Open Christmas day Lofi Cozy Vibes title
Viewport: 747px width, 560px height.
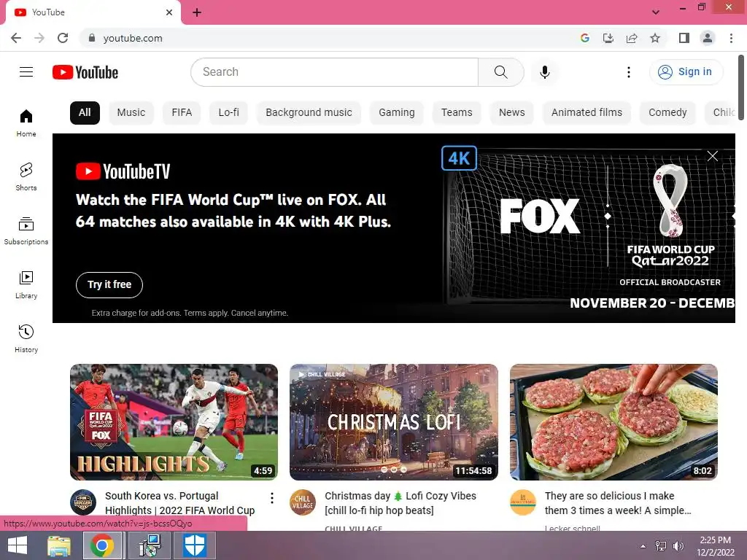pyautogui.click(x=400, y=503)
